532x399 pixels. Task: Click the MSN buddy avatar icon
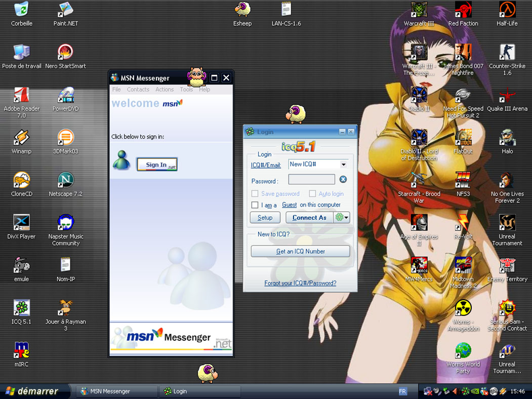click(x=121, y=160)
